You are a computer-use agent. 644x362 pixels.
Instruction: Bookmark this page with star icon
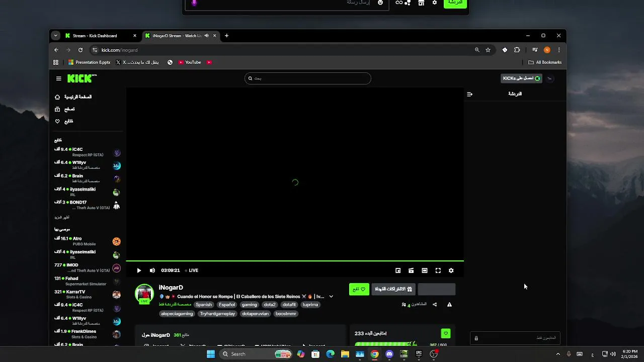(x=488, y=50)
